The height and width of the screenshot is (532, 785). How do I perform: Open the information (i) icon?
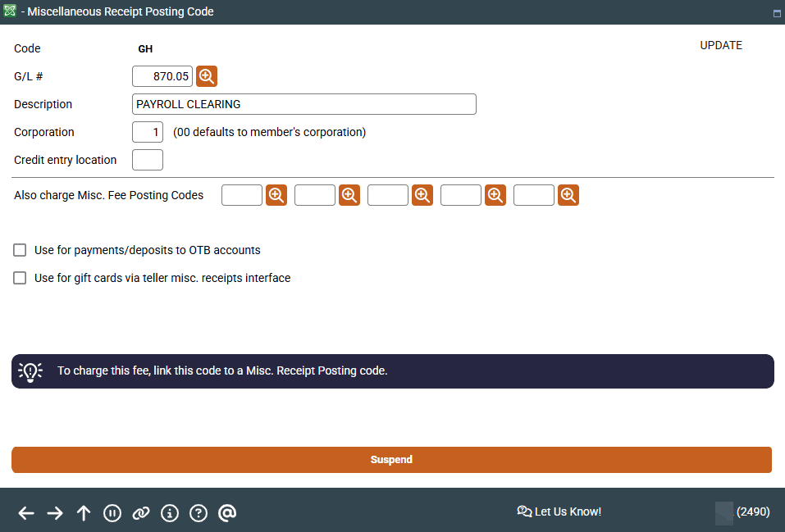pos(170,513)
